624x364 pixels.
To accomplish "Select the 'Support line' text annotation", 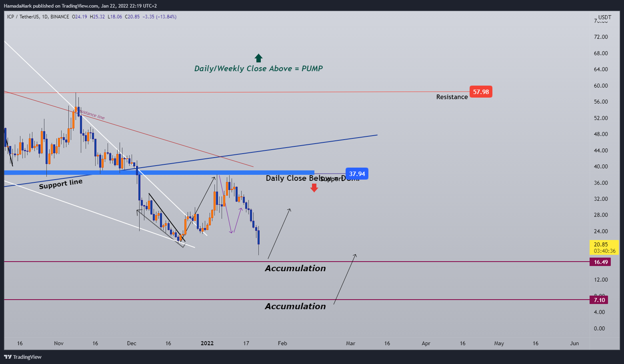I will pyautogui.click(x=61, y=184).
